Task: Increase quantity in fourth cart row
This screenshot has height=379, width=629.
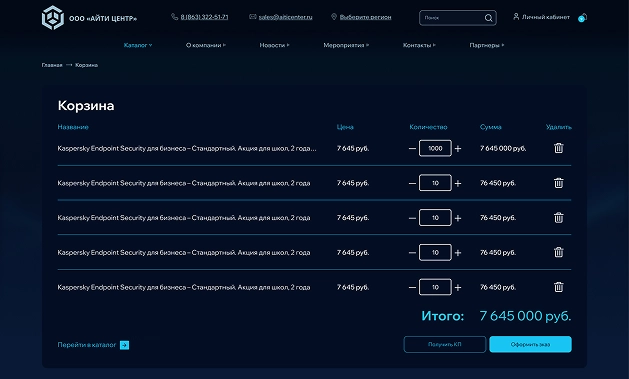Action: [458, 253]
